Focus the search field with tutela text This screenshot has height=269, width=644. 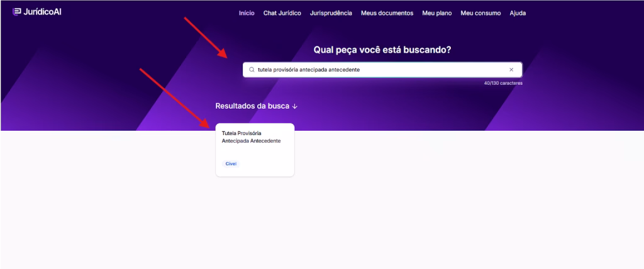point(382,70)
